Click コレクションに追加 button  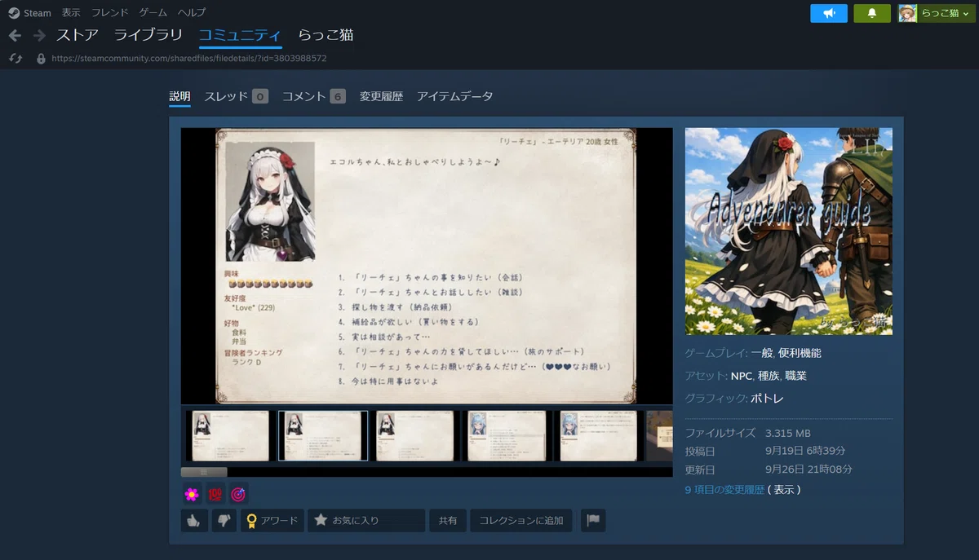pyautogui.click(x=521, y=520)
